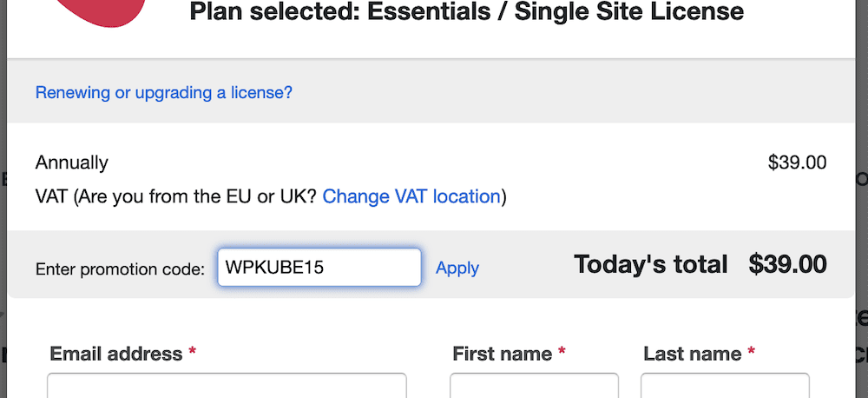Image resolution: width=868 pixels, height=398 pixels.
Task: Click the Last name label
Action: point(693,353)
